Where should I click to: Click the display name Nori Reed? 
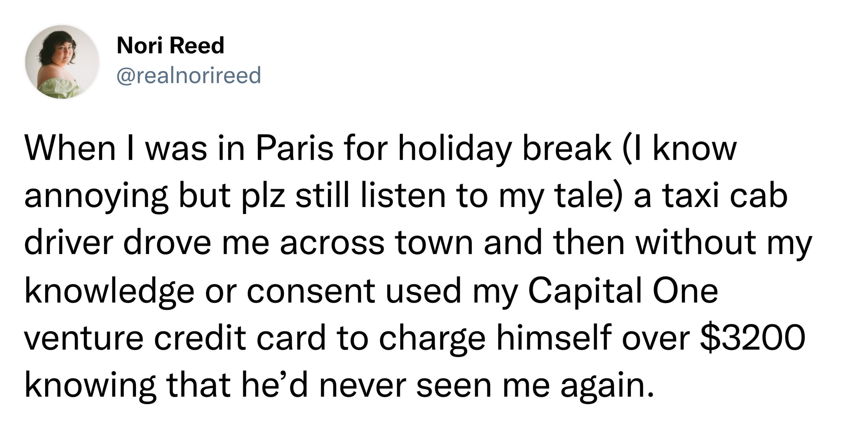171,45
